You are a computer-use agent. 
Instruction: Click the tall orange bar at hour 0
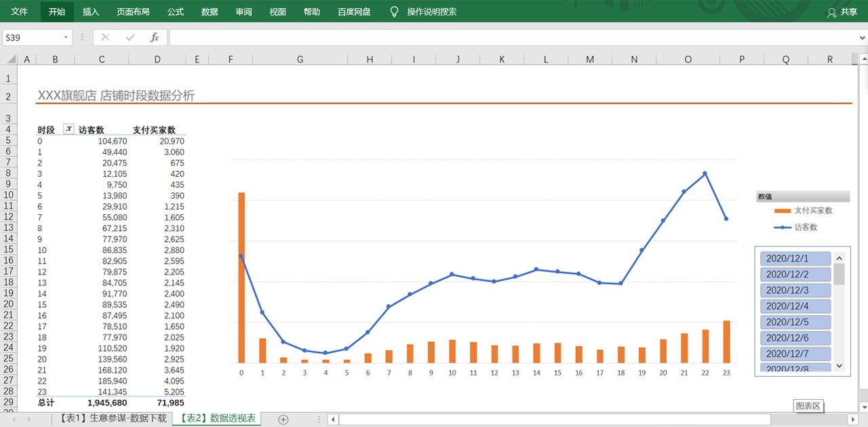pyautogui.click(x=241, y=278)
